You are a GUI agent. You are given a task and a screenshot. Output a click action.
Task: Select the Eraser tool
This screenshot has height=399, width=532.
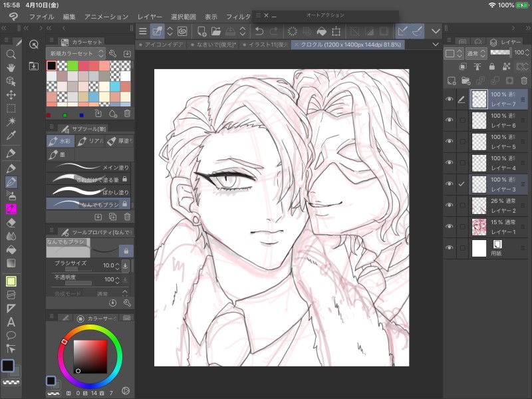pyautogui.click(x=11, y=223)
